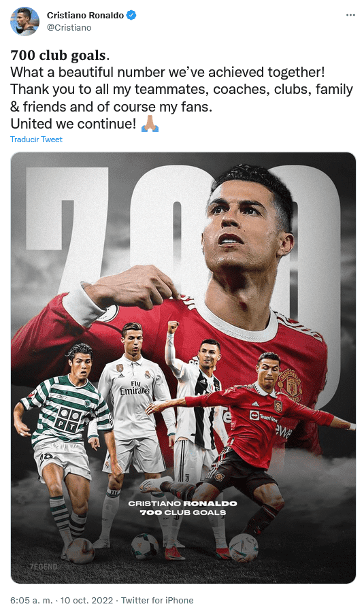Screen dimensions: 364x615
Task: Open the @Cristiano handle link
Action: (69, 27)
